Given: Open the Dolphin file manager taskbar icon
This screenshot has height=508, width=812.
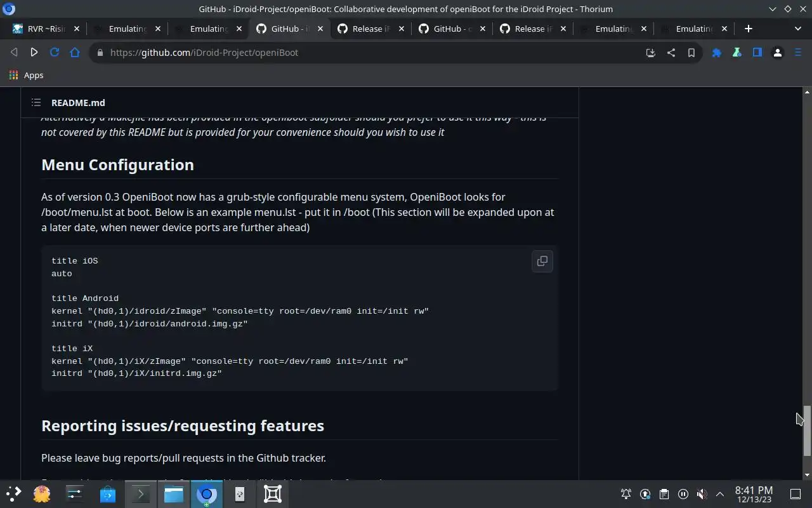Looking at the screenshot, I should click(x=174, y=494).
